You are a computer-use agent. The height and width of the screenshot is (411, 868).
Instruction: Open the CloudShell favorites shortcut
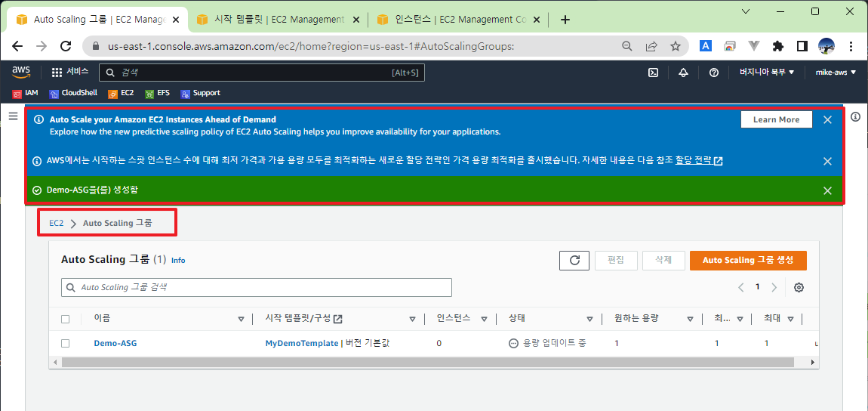pyautogui.click(x=73, y=93)
